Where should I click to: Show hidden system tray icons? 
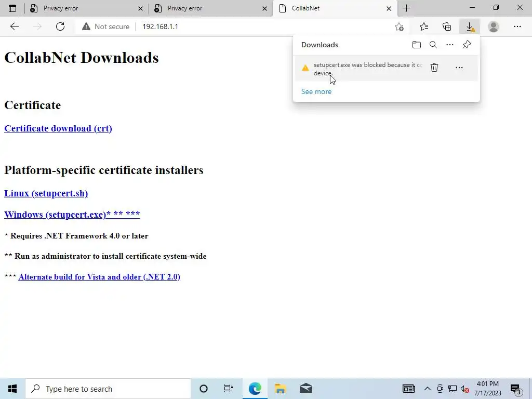point(428,389)
